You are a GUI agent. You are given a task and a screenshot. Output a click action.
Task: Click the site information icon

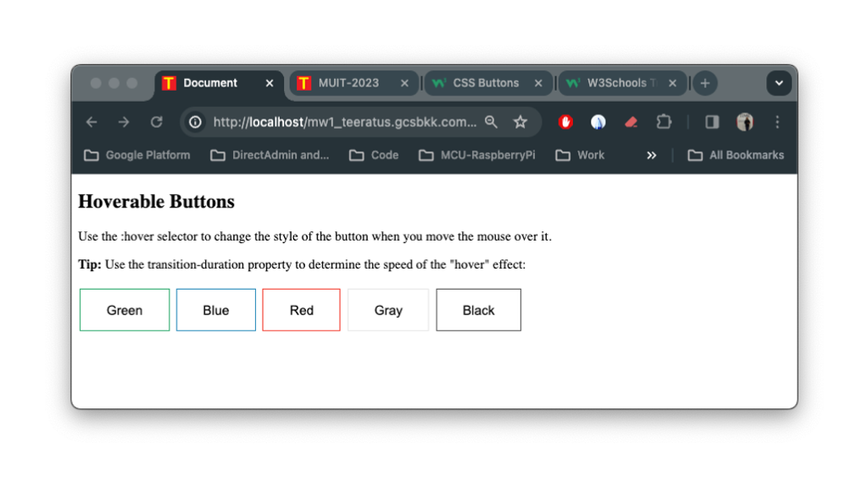[195, 122]
